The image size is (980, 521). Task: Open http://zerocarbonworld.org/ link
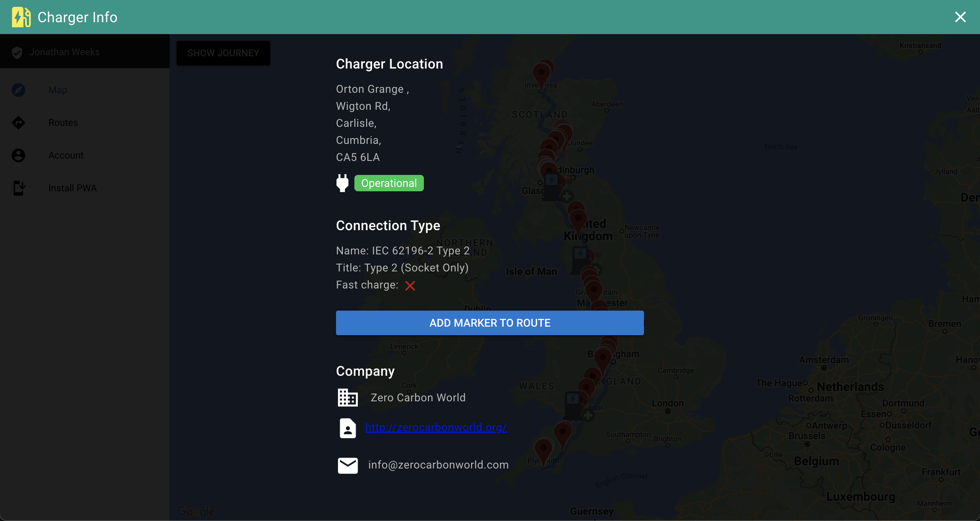tap(435, 427)
